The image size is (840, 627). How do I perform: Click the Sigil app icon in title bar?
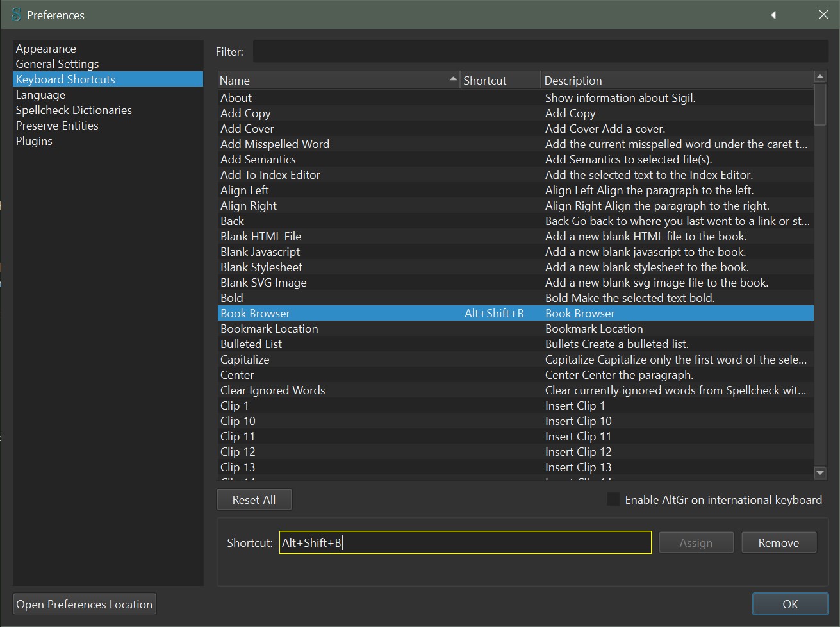pos(16,15)
